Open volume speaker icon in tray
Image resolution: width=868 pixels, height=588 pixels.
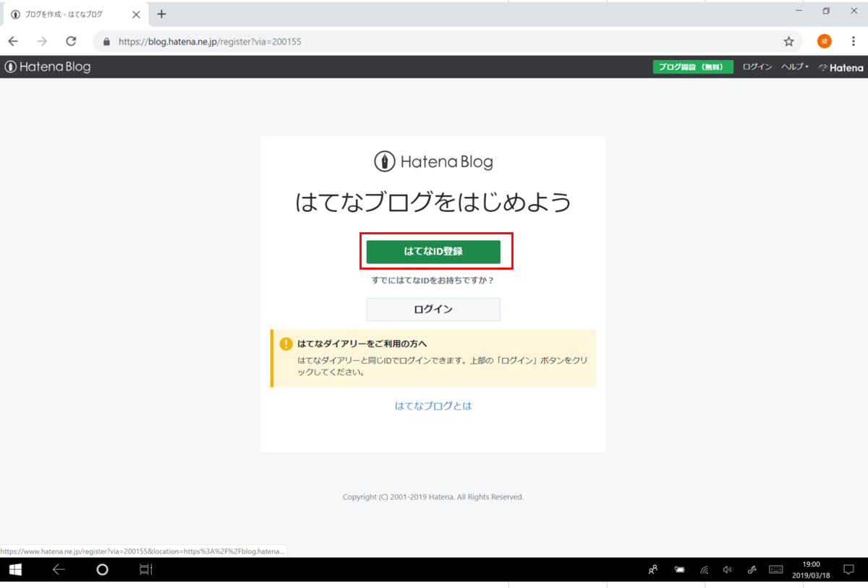coord(728,569)
